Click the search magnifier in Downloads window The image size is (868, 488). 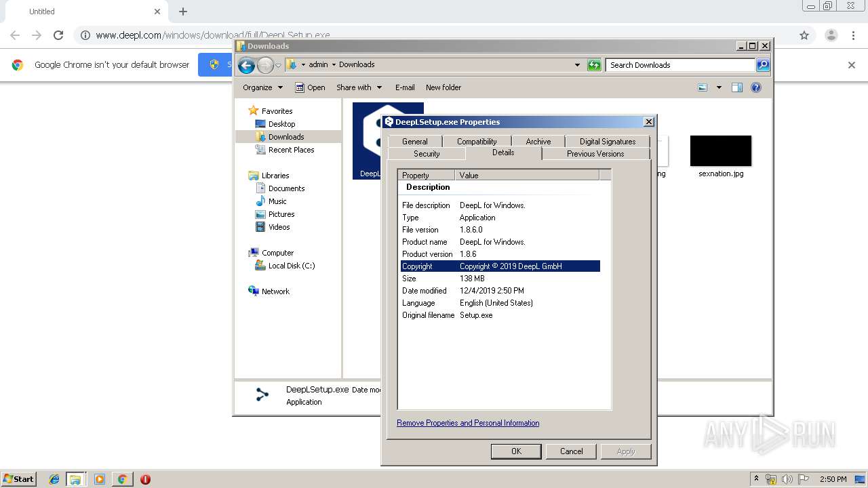pyautogui.click(x=763, y=65)
